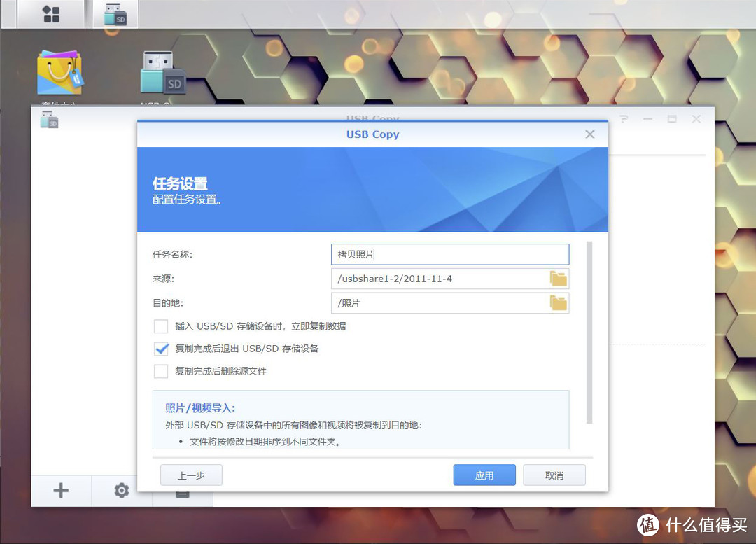
Task: Switch to the USB Copy taskbar tab
Action: click(114, 14)
